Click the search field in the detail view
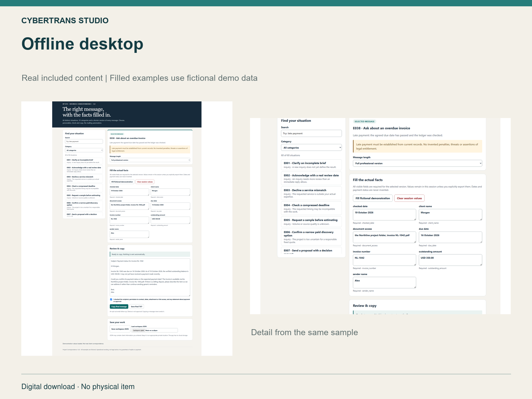This screenshot has height=399, width=532. pos(311,133)
